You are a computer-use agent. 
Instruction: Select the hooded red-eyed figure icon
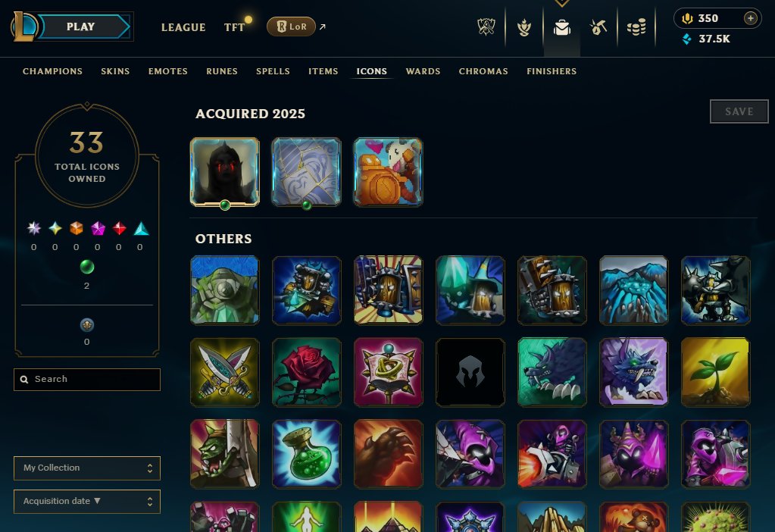pyautogui.click(x=225, y=171)
